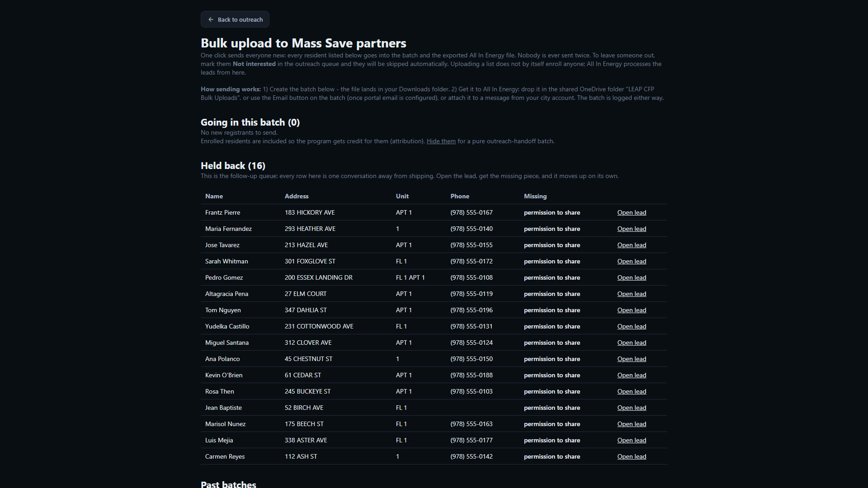Click the Hide them link
This screenshot has height=488, width=868.
(441, 141)
